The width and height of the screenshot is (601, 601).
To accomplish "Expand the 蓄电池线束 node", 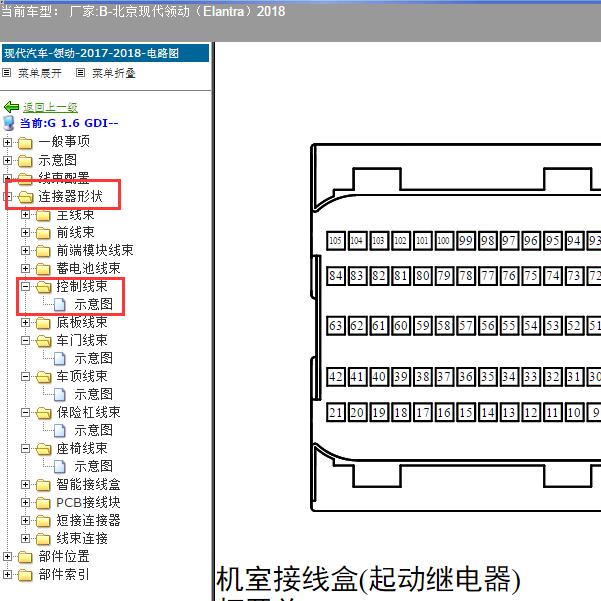I will (x=25, y=268).
